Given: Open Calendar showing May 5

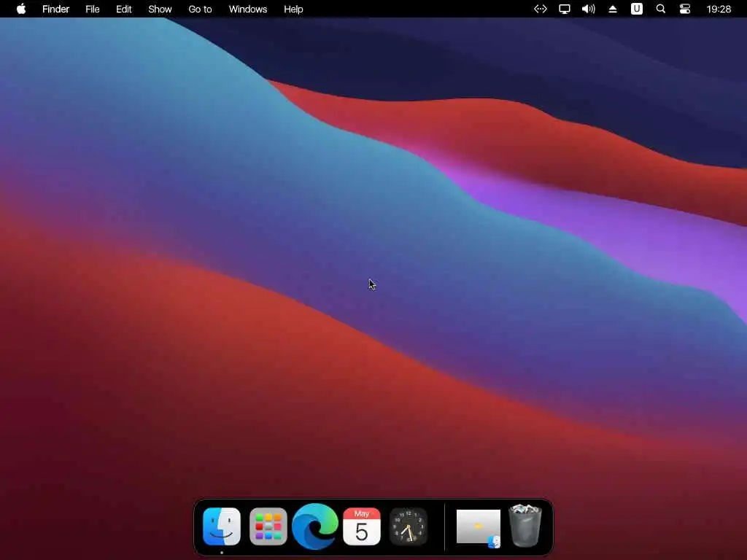Looking at the screenshot, I should pyautogui.click(x=362, y=526).
